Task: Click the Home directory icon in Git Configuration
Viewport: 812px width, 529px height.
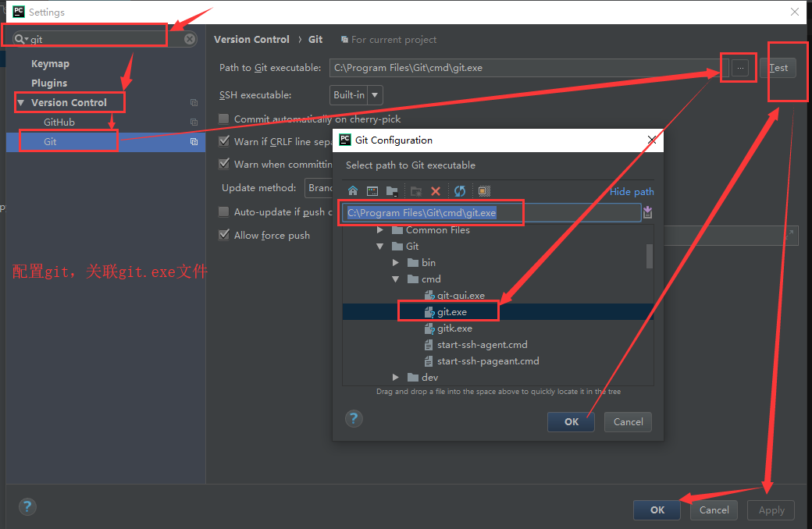Action: (353, 191)
